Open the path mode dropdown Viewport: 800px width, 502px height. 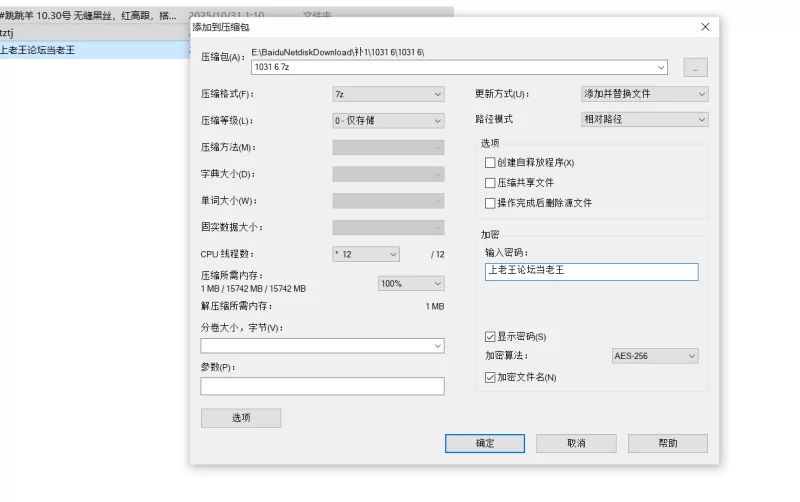645,119
